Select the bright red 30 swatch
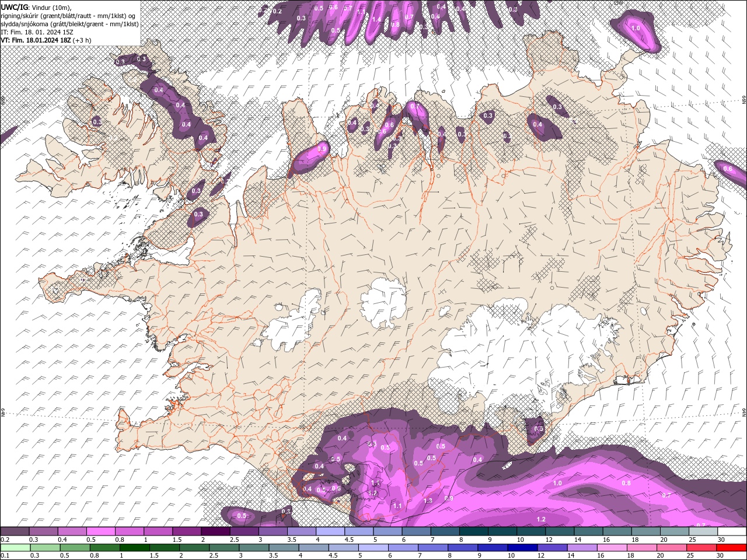 [x=731, y=548]
